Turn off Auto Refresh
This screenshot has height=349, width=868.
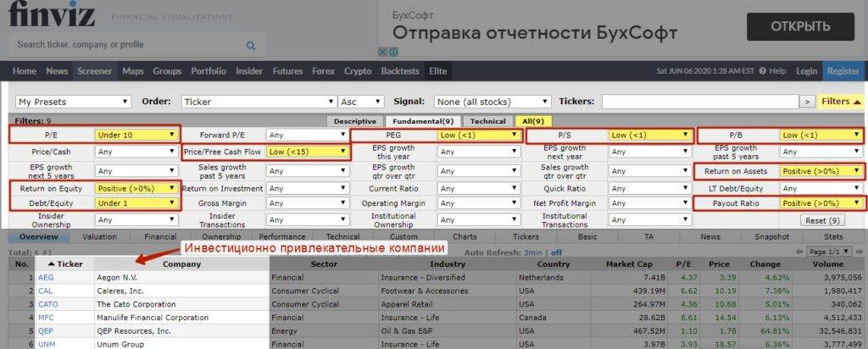click(557, 252)
